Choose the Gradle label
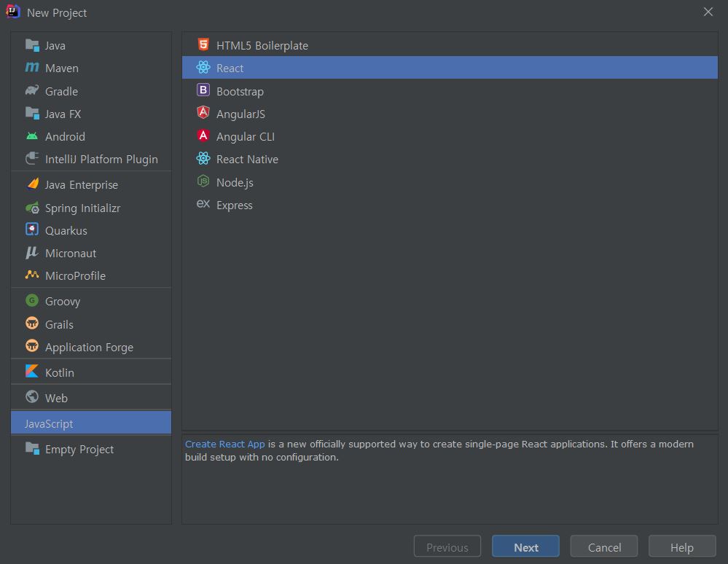Viewport: 728px width, 564px height. coord(61,91)
